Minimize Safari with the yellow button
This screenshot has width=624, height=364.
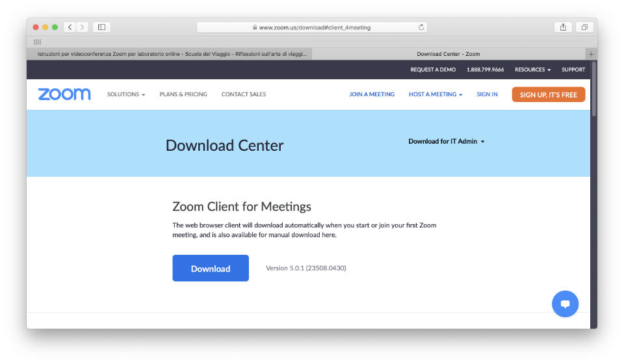(x=45, y=27)
